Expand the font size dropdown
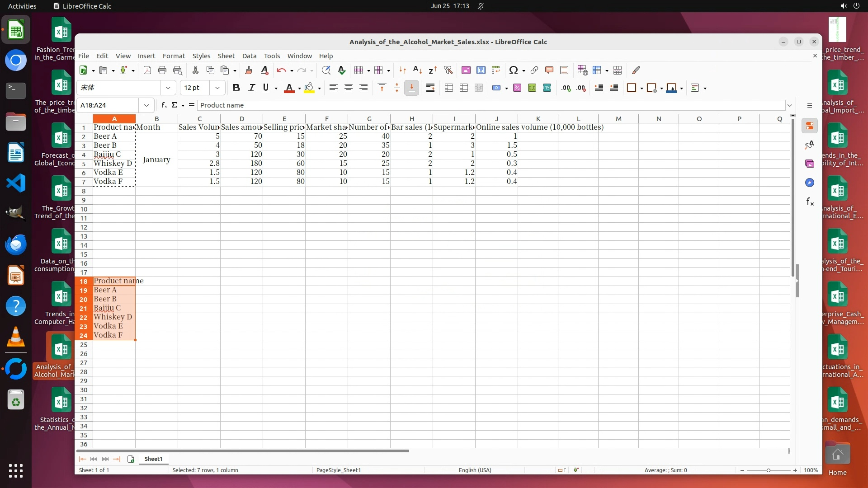The width and height of the screenshot is (868, 488). (x=217, y=88)
